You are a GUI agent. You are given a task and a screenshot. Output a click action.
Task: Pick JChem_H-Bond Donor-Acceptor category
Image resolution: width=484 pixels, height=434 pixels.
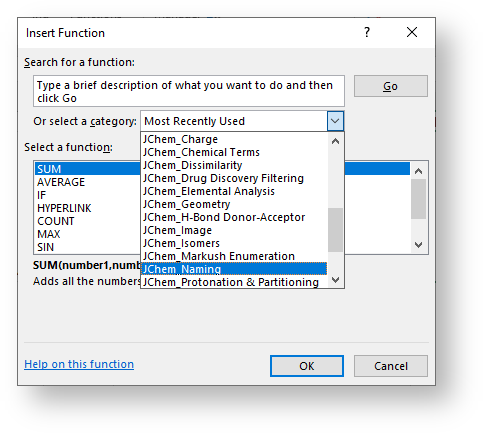[x=234, y=217]
